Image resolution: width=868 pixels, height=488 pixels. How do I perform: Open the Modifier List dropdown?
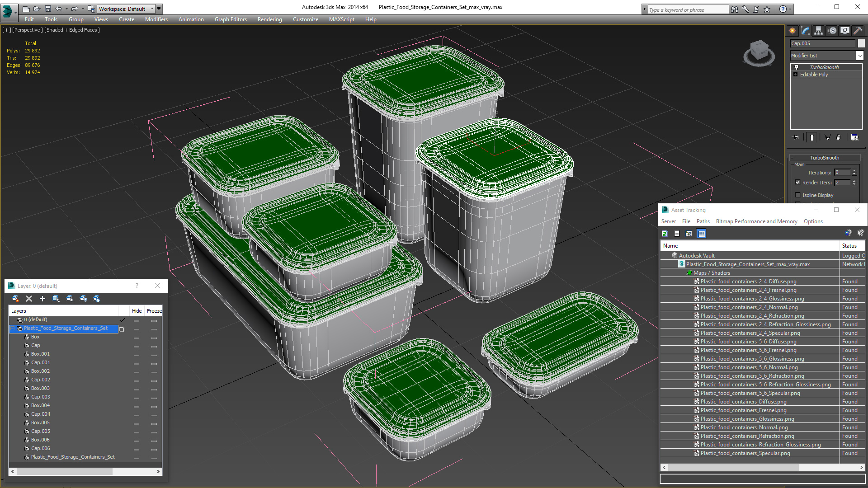point(859,56)
